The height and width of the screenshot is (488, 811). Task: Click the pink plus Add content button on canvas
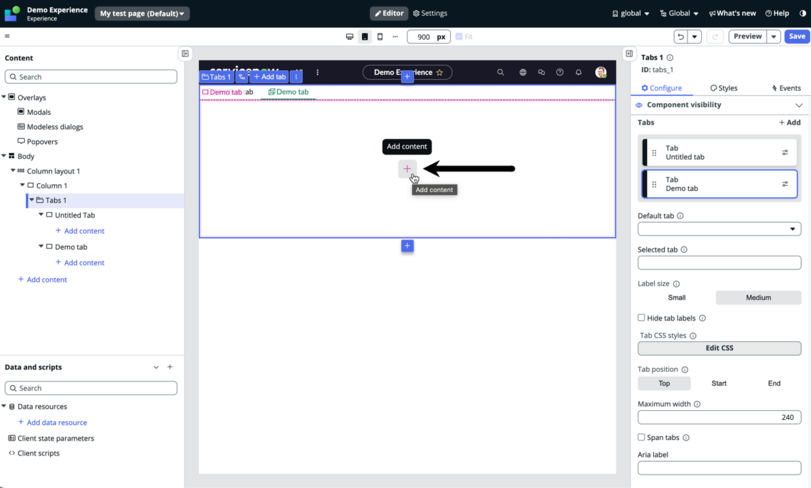click(x=407, y=169)
